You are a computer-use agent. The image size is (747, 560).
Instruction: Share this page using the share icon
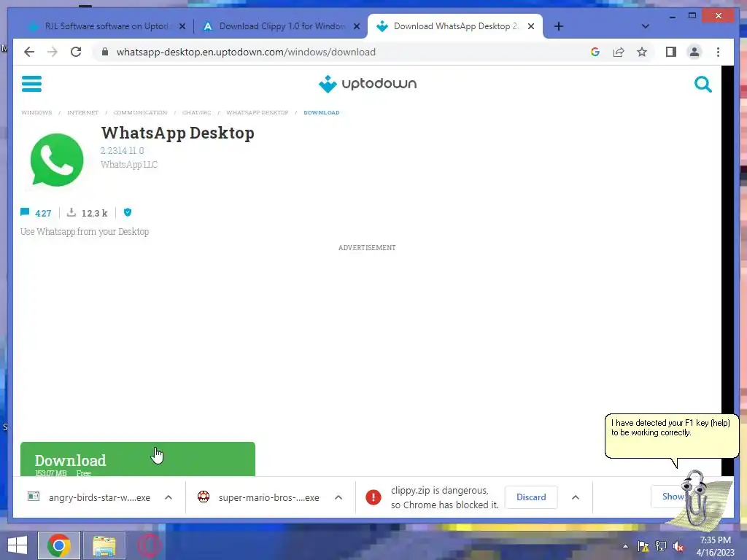619,52
